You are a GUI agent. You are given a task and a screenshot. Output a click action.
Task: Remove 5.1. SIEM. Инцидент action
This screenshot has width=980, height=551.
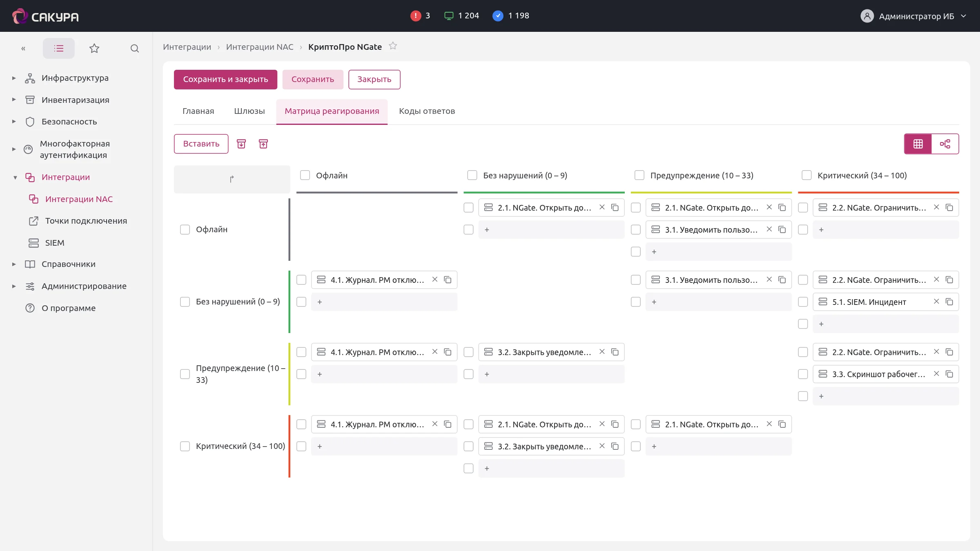[936, 302]
